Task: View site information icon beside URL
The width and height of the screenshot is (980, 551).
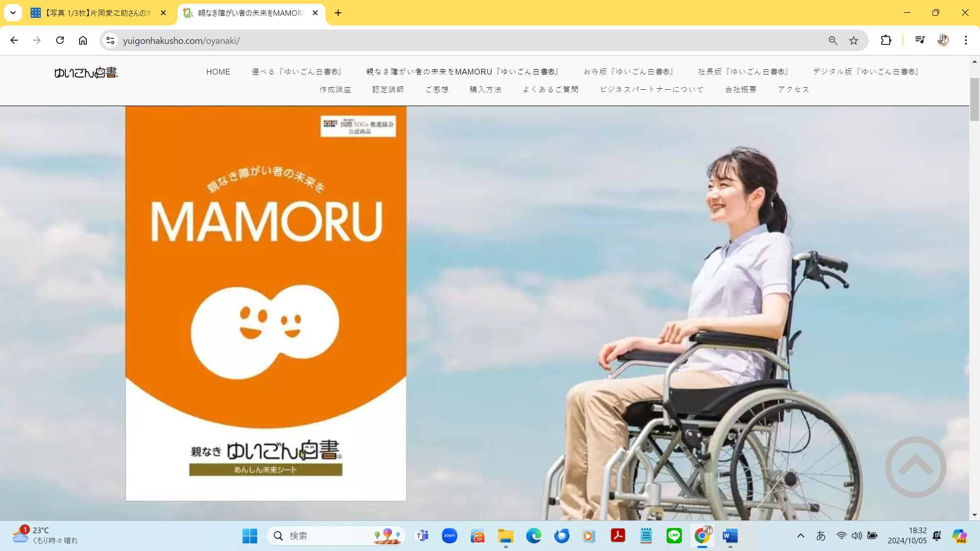Action: tap(110, 40)
